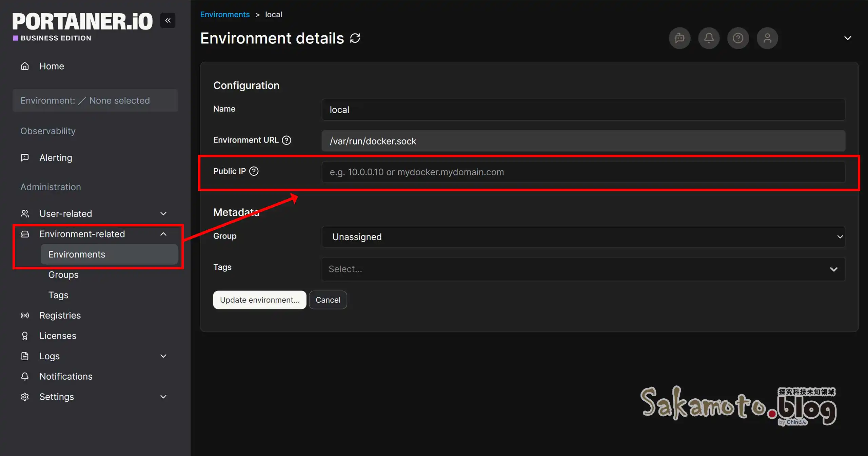The image size is (868, 456).
Task: Open the Group dropdown showing Unassigned
Action: click(x=583, y=237)
